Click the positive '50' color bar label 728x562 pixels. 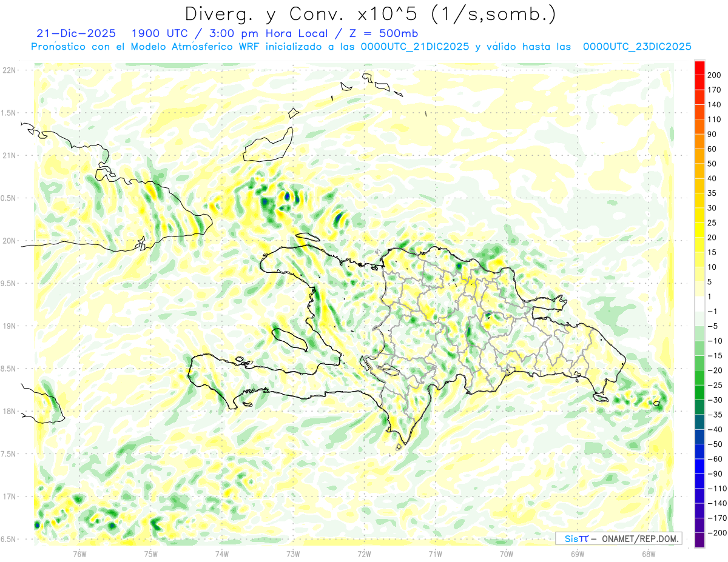coord(712,164)
